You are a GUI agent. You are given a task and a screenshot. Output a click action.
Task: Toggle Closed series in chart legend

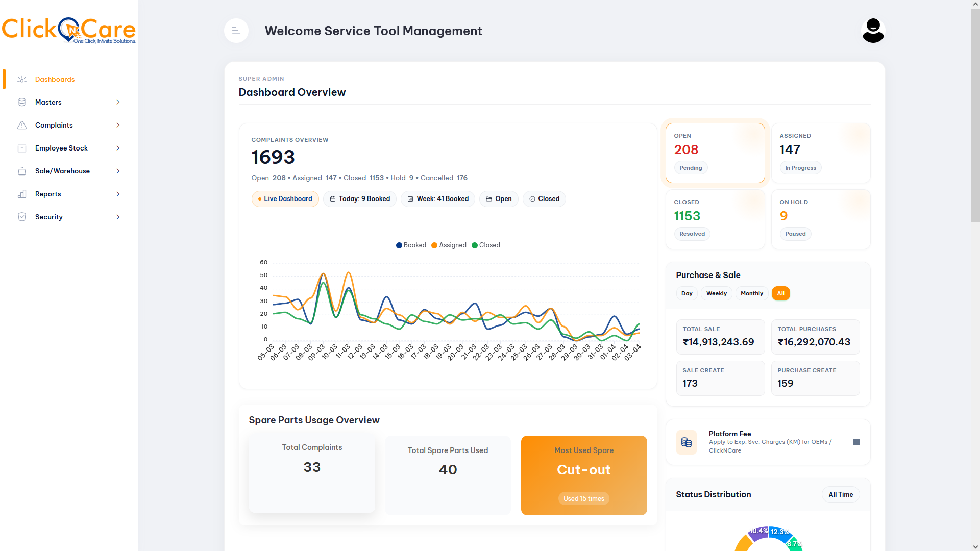(486, 245)
